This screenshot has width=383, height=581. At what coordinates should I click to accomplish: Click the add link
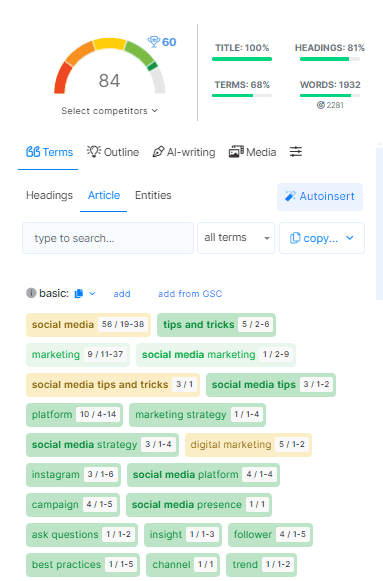point(122,294)
